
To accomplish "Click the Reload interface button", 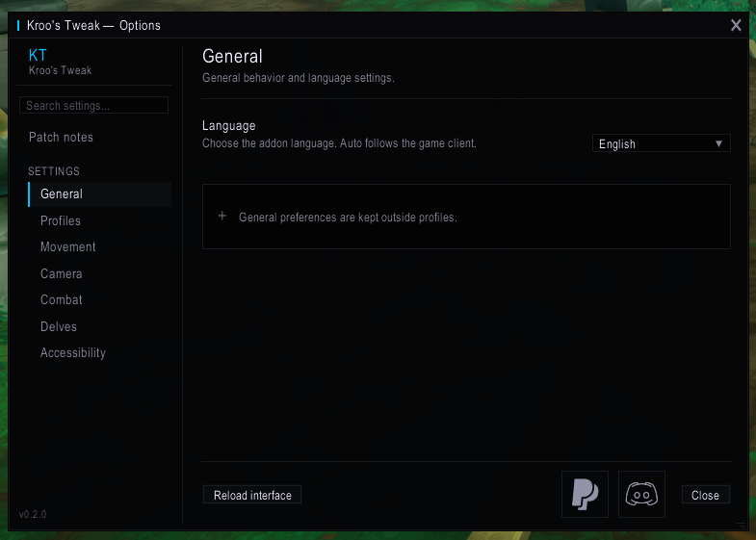I will tap(252, 495).
